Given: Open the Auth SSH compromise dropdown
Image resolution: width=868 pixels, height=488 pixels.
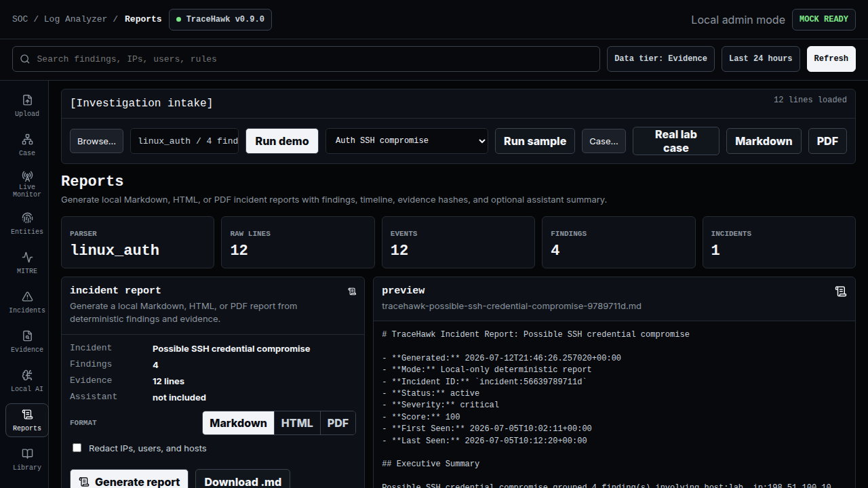Looking at the screenshot, I should click(x=407, y=141).
